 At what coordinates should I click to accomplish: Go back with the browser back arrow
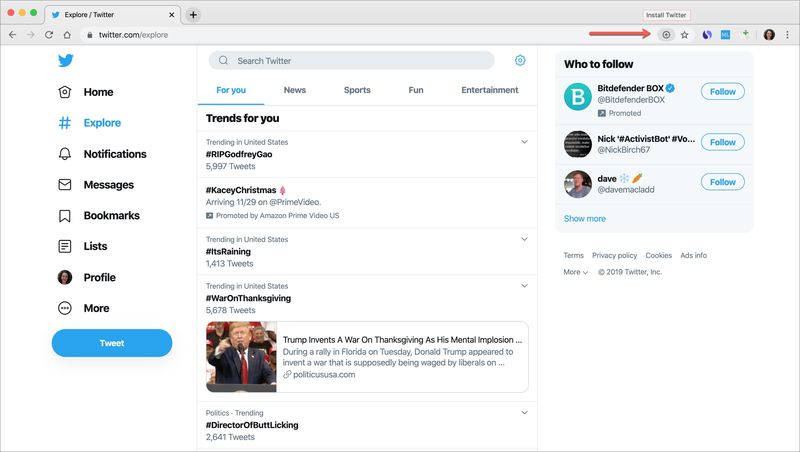pyautogui.click(x=13, y=35)
